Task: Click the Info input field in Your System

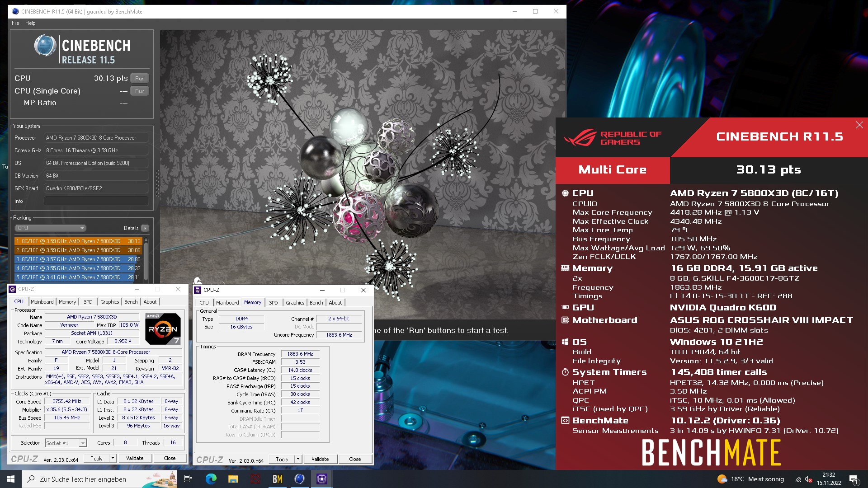Action: click(96, 201)
